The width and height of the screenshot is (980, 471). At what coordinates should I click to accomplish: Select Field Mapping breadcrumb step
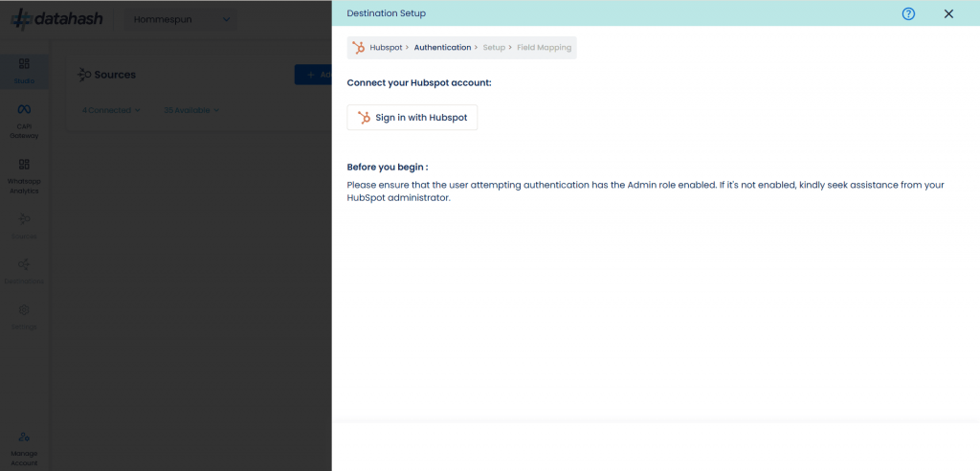(544, 48)
